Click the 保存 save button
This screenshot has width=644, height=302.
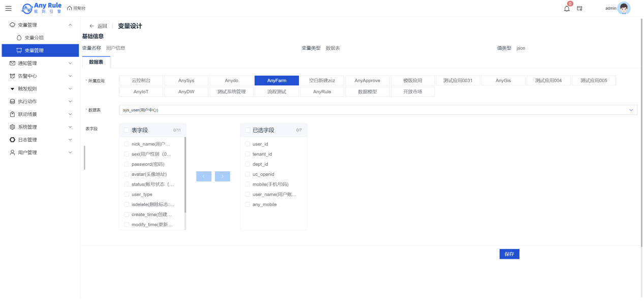tap(509, 254)
